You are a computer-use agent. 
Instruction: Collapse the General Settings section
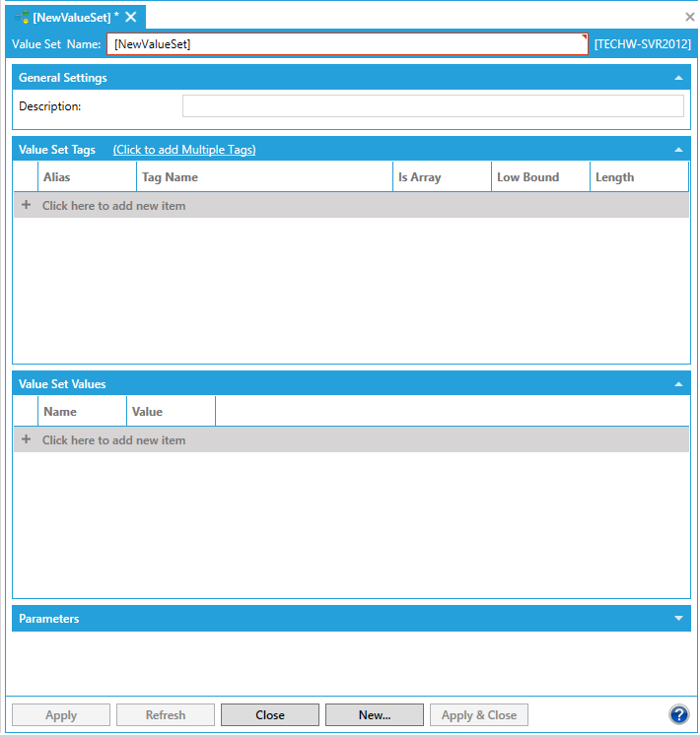click(678, 78)
